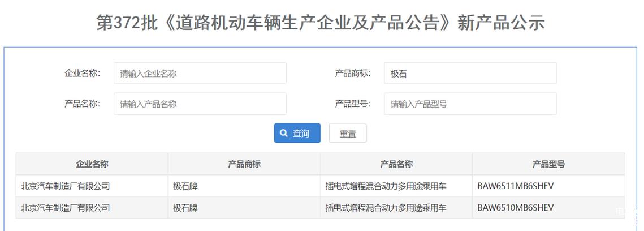
Task: Click the magnifier icon in 查询 button
Action: pyautogui.click(x=283, y=133)
